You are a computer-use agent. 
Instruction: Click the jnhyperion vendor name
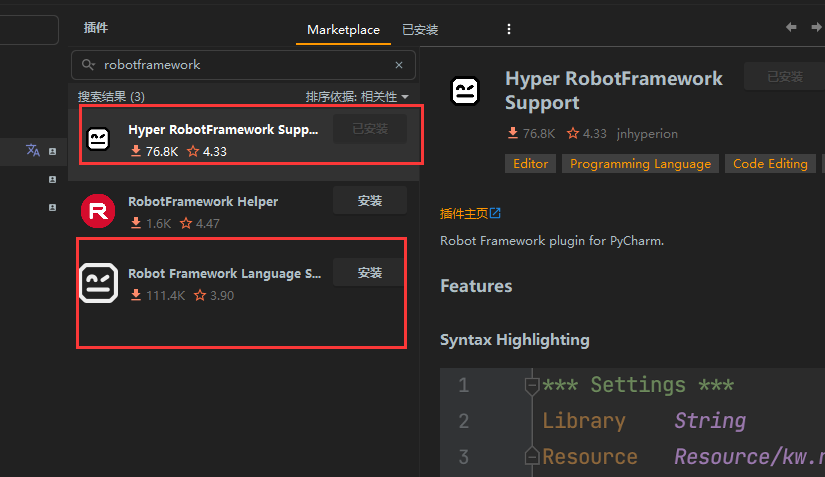pyautogui.click(x=647, y=134)
